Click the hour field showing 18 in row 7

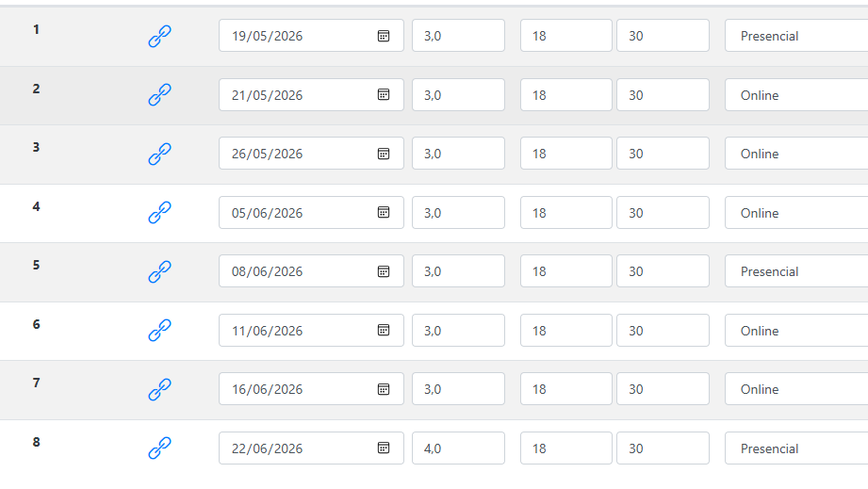coord(565,389)
